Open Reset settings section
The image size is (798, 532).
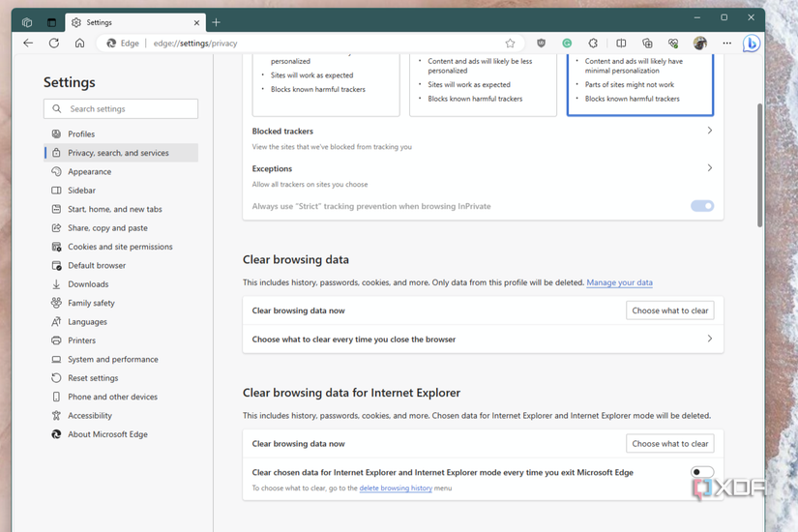pos(121,378)
